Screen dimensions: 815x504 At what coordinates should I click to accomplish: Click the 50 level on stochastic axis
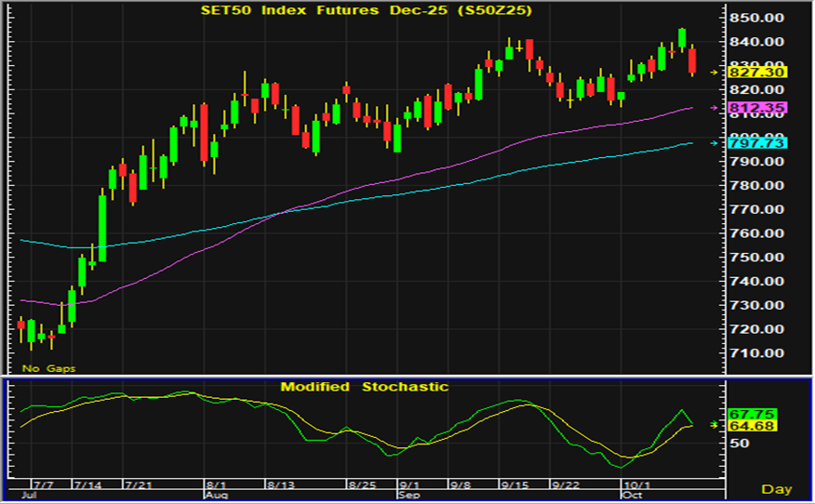(x=739, y=444)
